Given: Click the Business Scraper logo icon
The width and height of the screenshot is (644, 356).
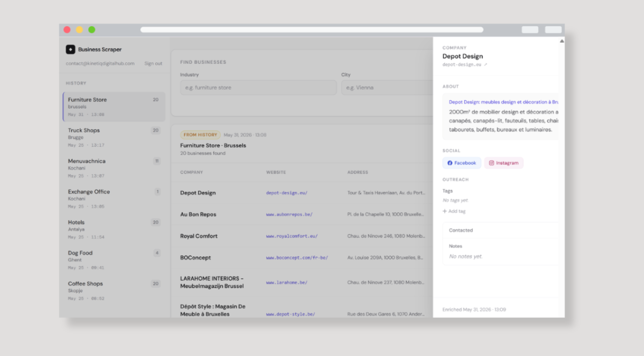Looking at the screenshot, I should click(x=70, y=49).
